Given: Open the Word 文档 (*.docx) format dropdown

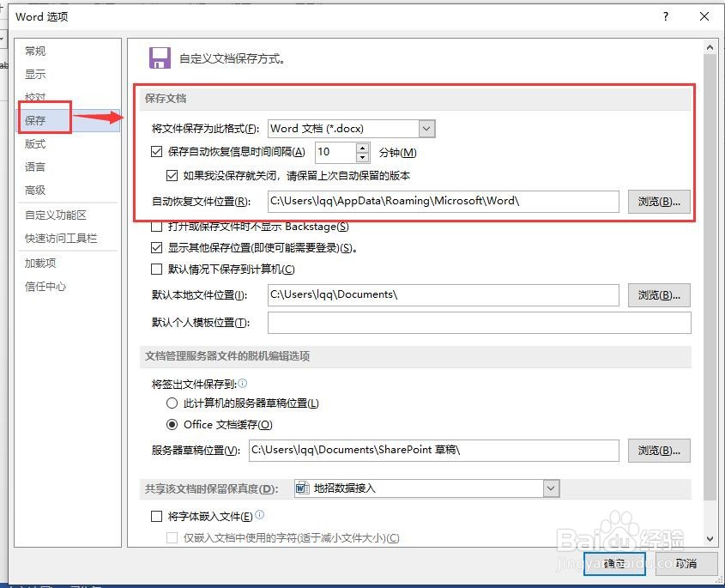Looking at the screenshot, I should [426, 129].
